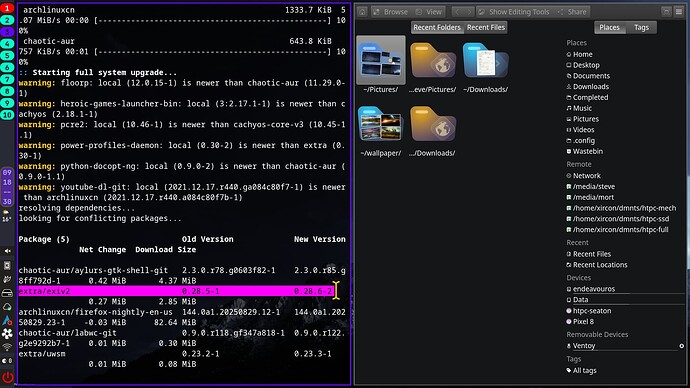Open the Share menu in Gwenview
This screenshot has width=690, height=388.
pos(572,12)
